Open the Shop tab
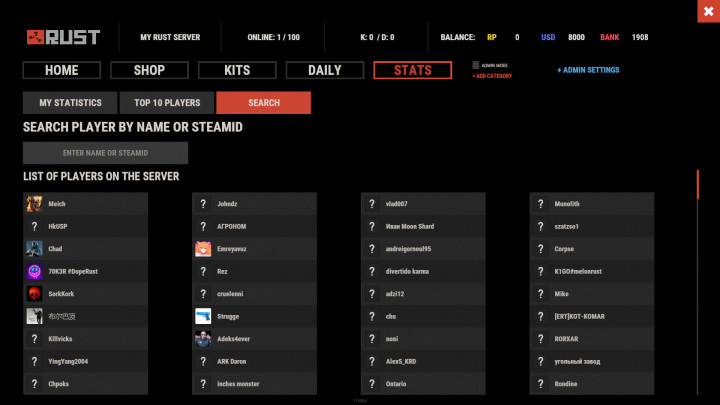This screenshot has height=405, width=720. click(x=149, y=70)
